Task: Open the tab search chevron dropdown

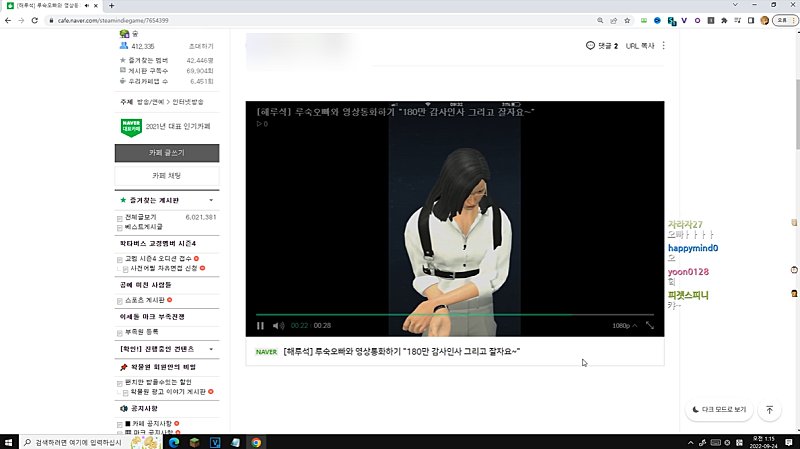Action: click(735, 5)
